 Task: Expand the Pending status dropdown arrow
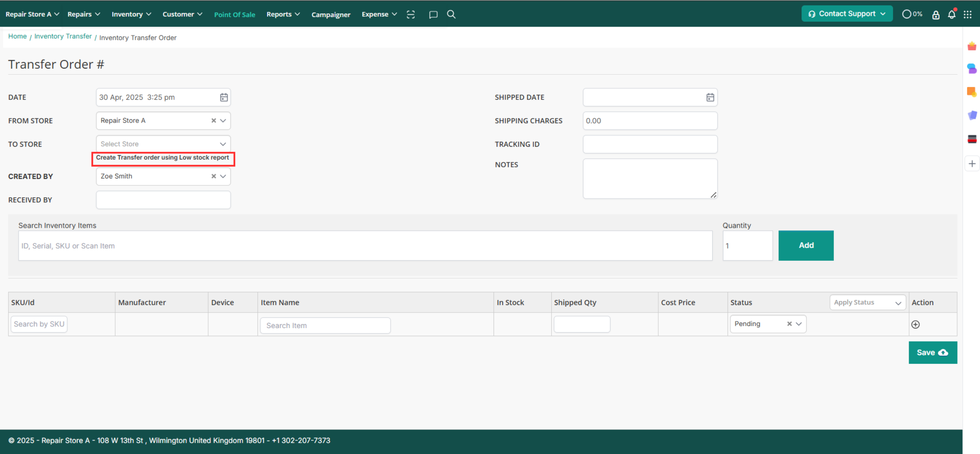point(799,324)
